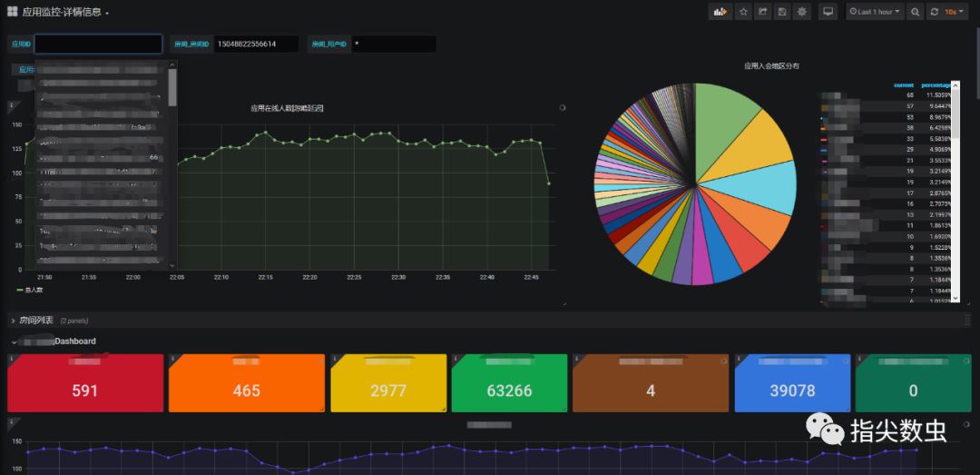Click the 房间_用户ID field containing asterisk
980x475 pixels.
pos(394,44)
